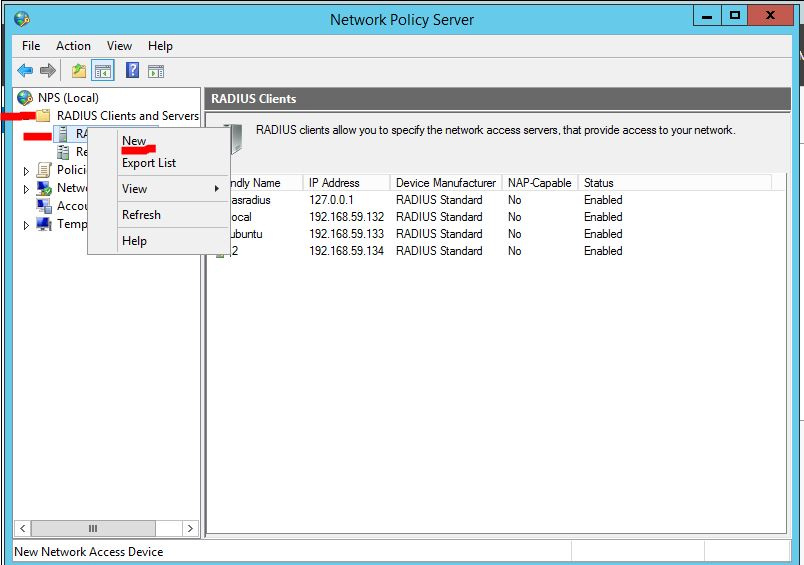Screen dimensions: 804x565
Task: Select NPS (Local) root node
Action: coord(68,98)
